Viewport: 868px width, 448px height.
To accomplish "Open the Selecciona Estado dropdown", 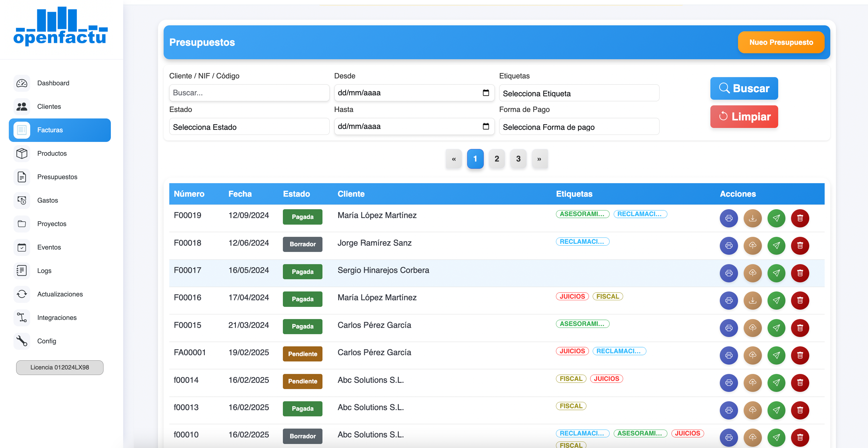I will (x=249, y=127).
